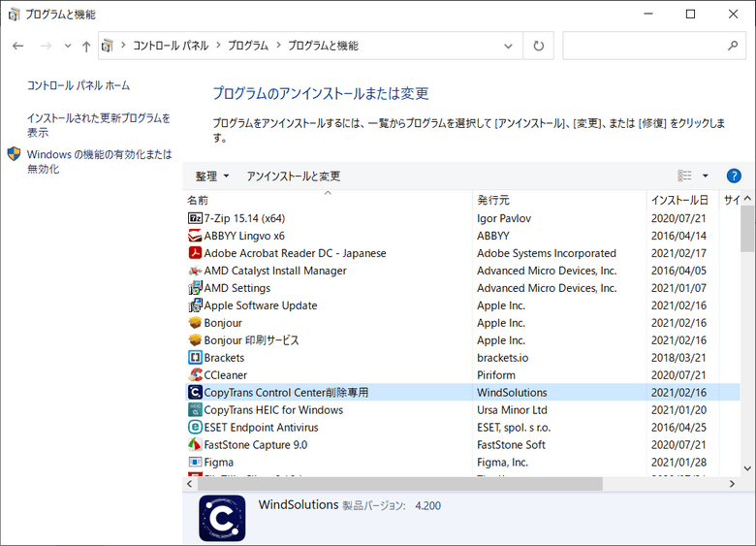Open recent locations dropdown arrow
This screenshot has height=546, width=756.
click(68, 46)
